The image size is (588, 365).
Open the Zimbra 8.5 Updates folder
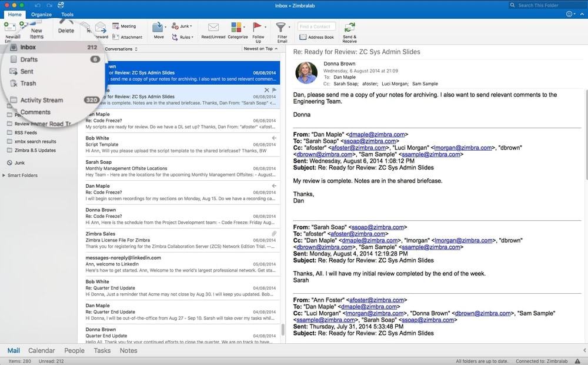click(x=32, y=150)
